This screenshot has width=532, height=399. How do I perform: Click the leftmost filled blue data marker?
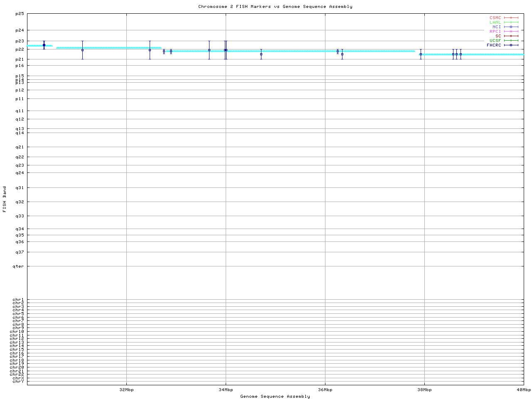pyautogui.click(x=44, y=45)
